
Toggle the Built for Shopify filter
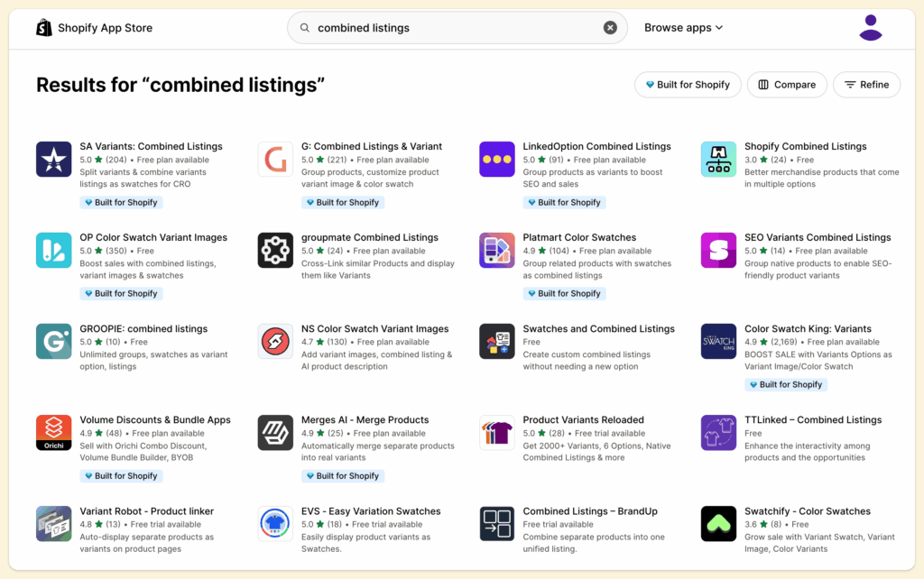pos(688,85)
